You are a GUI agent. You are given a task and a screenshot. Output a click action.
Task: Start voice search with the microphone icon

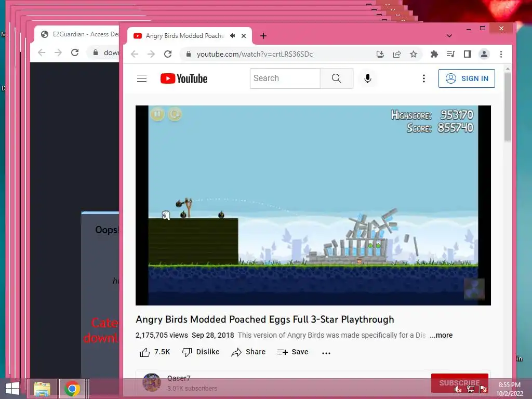coord(367,78)
